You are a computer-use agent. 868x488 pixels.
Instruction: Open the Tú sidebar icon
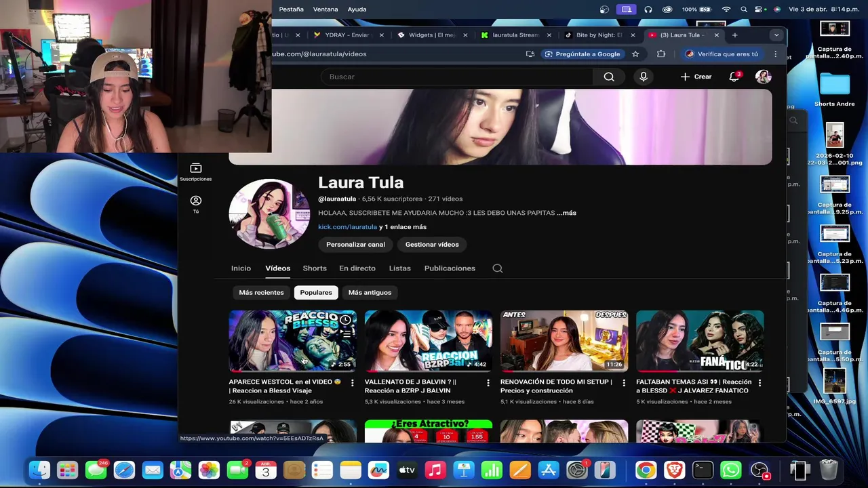(x=196, y=204)
